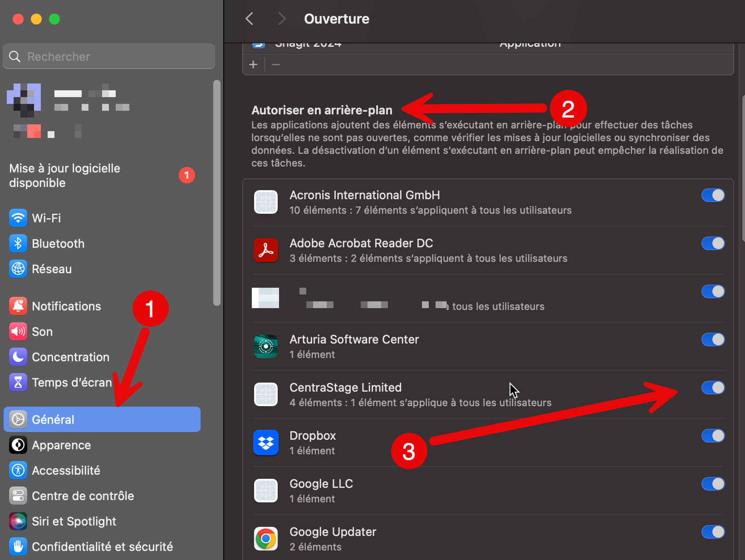Go to Accessibilité settings
Screen dimensions: 745x560
pyautogui.click(x=102, y=471)
